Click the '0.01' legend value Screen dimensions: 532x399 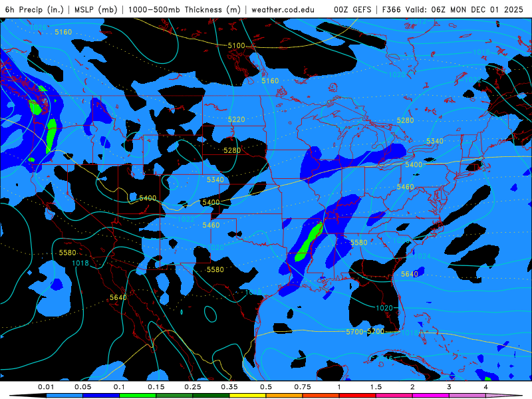click(x=46, y=387)
